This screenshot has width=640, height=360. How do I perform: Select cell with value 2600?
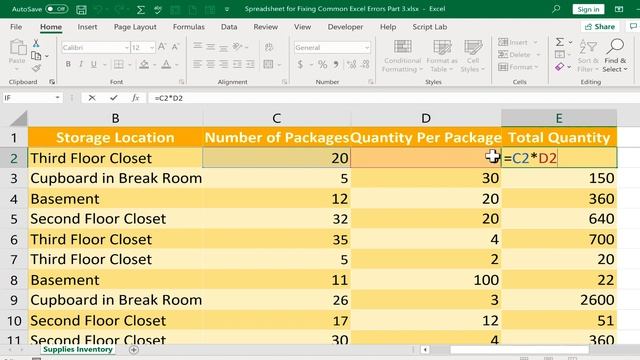[x=559, y=300]
